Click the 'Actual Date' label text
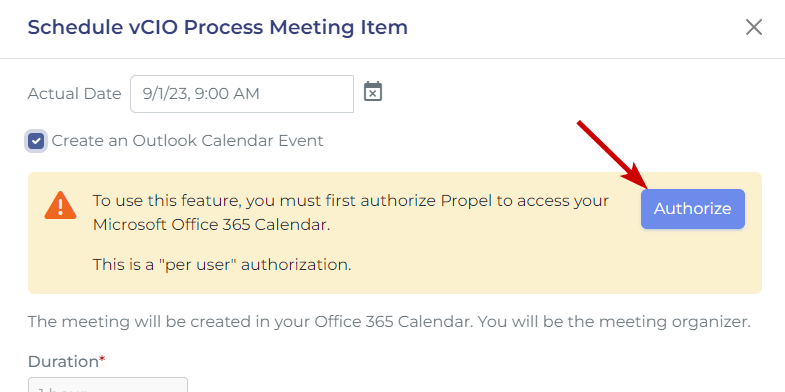 75,94
